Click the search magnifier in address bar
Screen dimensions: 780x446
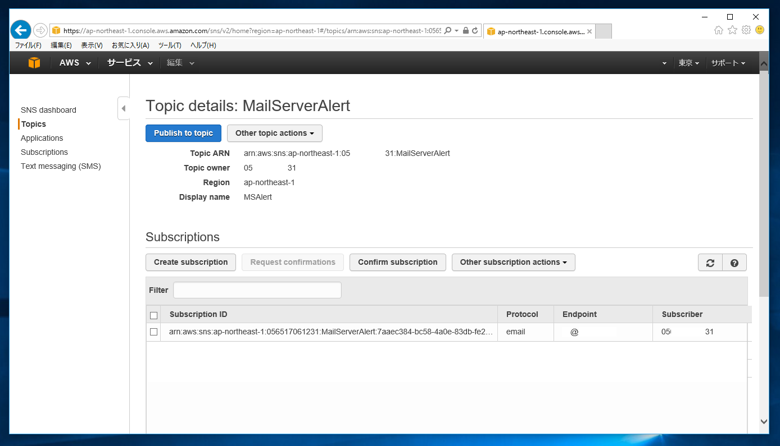[x=448, y=30]
